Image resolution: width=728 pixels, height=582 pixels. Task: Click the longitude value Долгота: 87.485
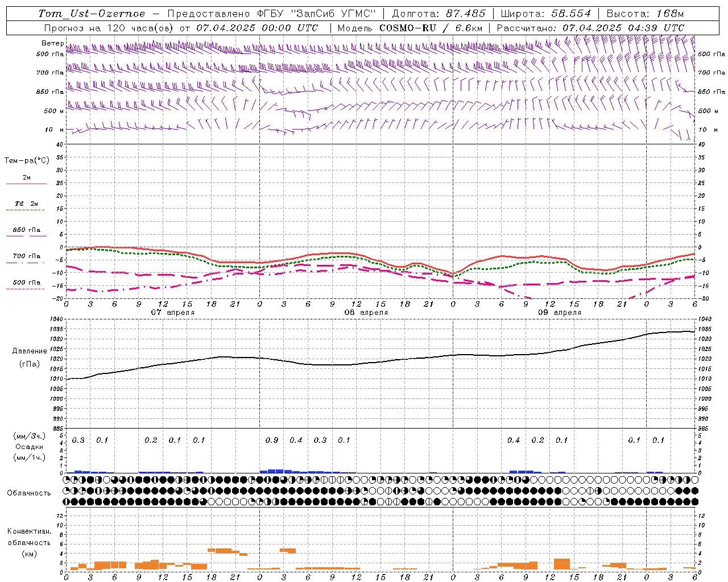pyautogui.click(x=439, y=14)
